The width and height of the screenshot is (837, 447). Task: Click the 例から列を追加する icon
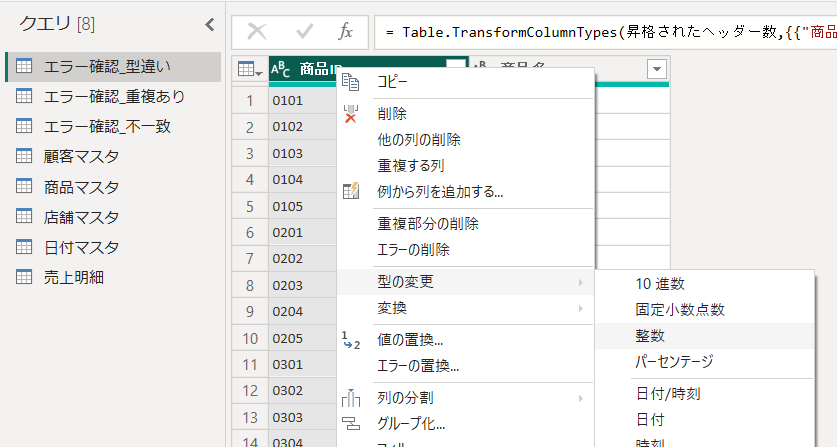point(351,191)
